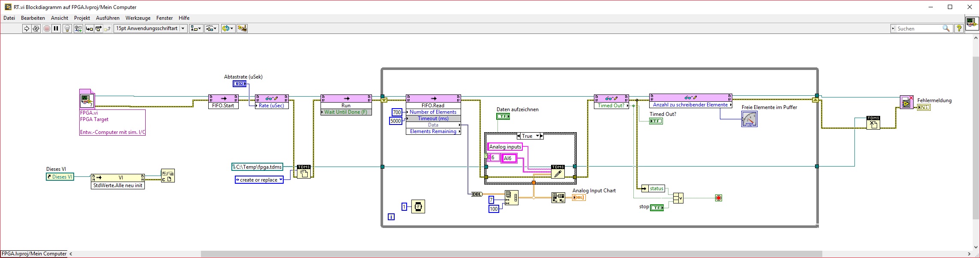The image size is (980, 258).
Task: Click the AI6 array element string
Action: pos(509,158)
